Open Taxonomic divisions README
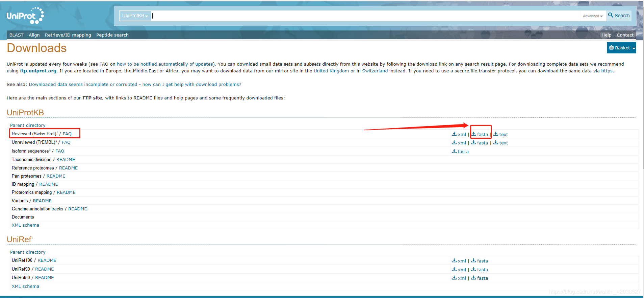This screenshot has width=644, height=298. pos(66,160)
